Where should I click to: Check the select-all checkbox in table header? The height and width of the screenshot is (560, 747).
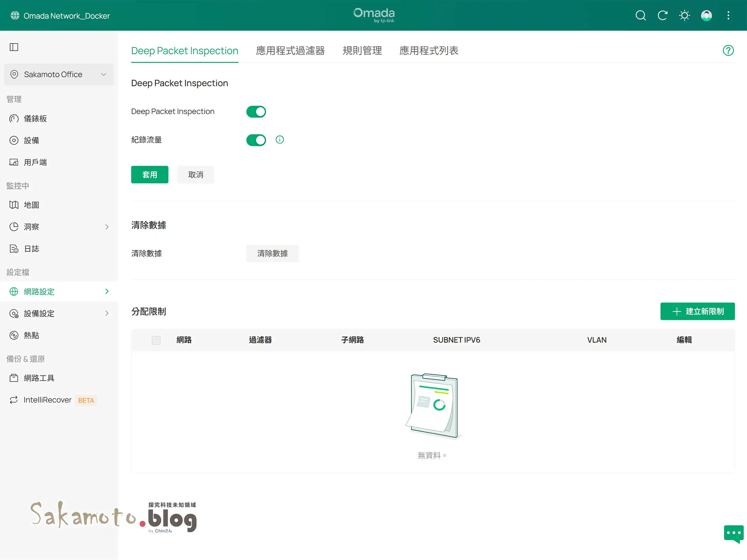point(156,340)
